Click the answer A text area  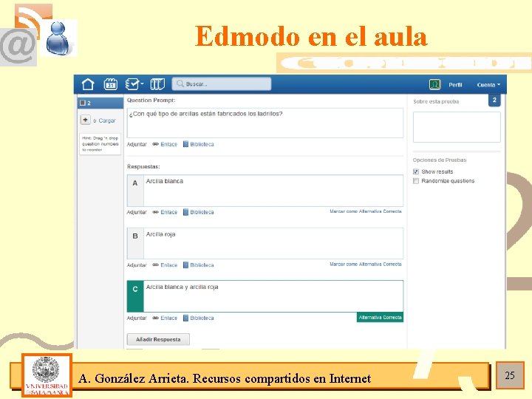273,191
